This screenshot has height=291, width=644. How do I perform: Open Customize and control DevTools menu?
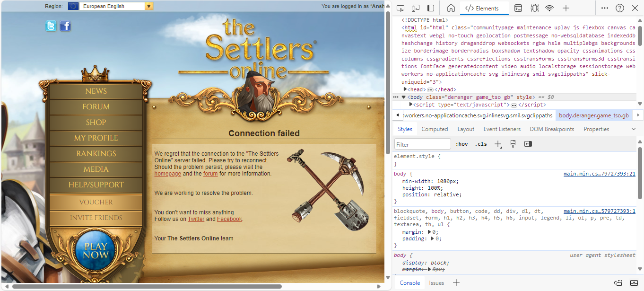pos(605,8)
